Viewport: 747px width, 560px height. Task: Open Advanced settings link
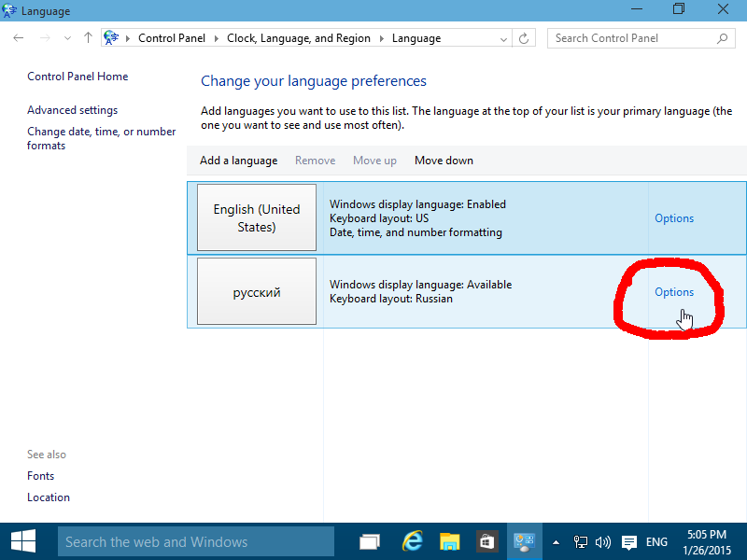point(73,110)
